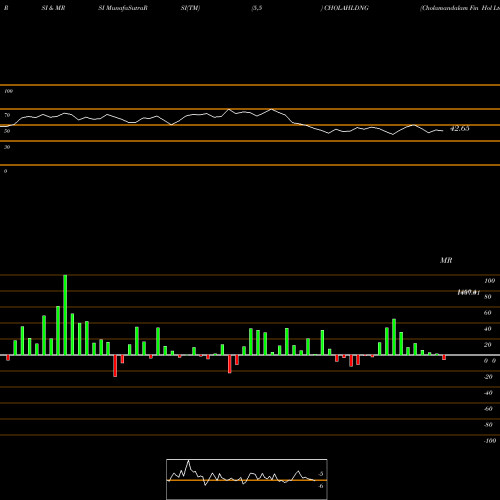Viewport: 500px width, 500px height.
Task: Click the -6 label in mini chart
Action: pyautogui.click(x=320, y=486)
